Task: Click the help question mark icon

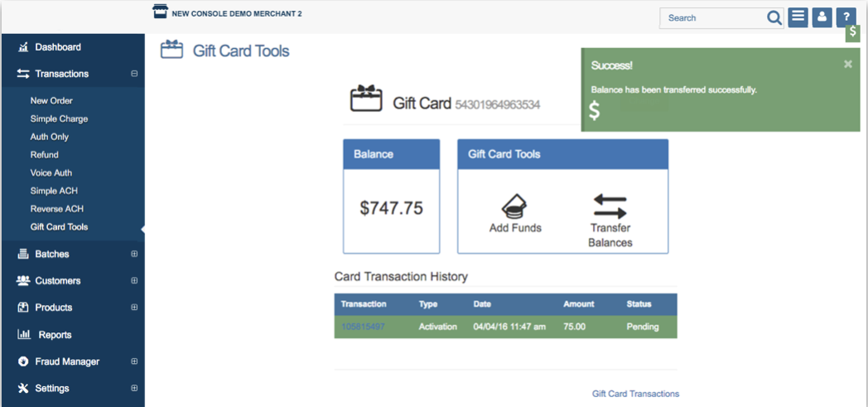Action: [846, 17]
